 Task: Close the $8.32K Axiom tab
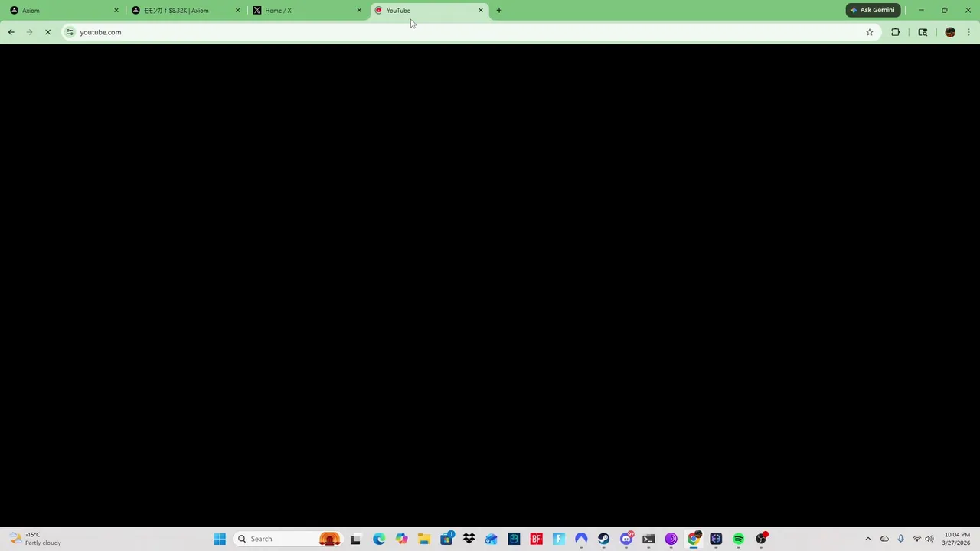(x=237, y=11)
